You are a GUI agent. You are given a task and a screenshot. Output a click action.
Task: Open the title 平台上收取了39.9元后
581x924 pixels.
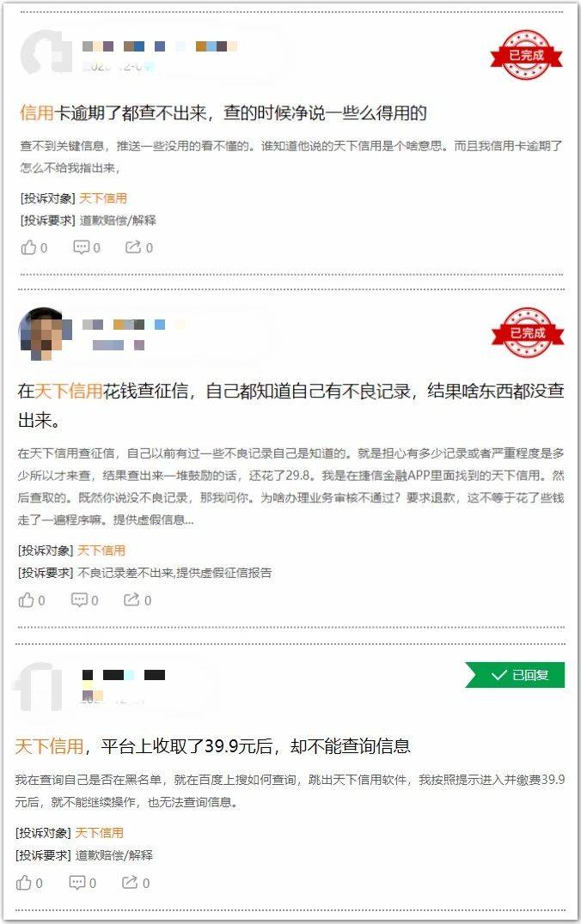[x=212, y=746]
